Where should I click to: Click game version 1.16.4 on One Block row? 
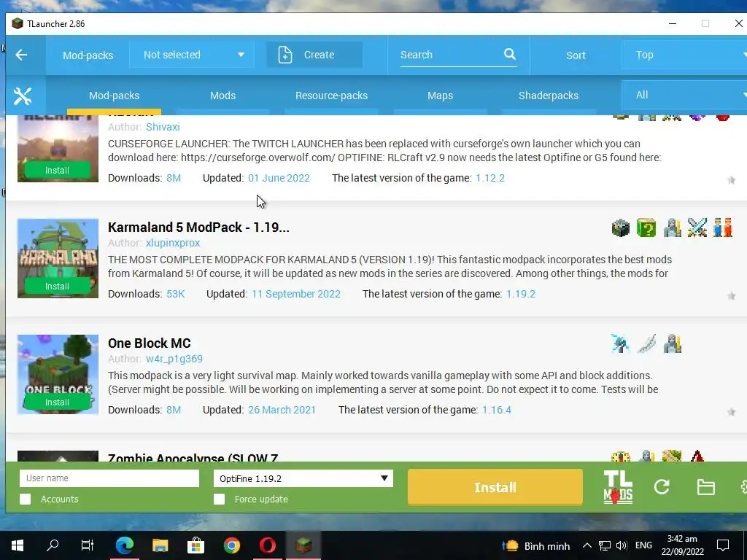[496, 410]
